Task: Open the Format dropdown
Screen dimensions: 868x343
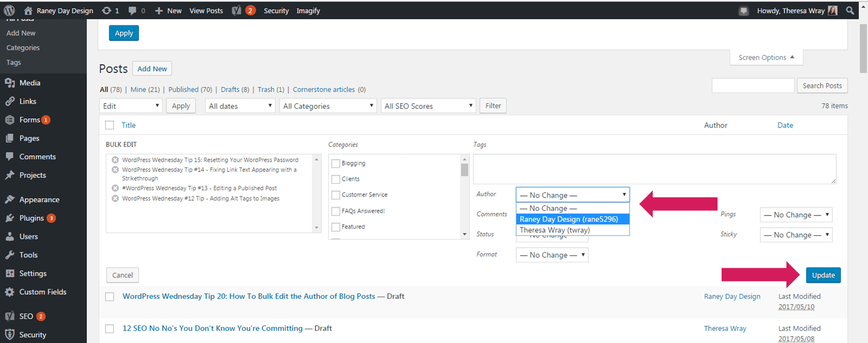Action: pos(552,255)
